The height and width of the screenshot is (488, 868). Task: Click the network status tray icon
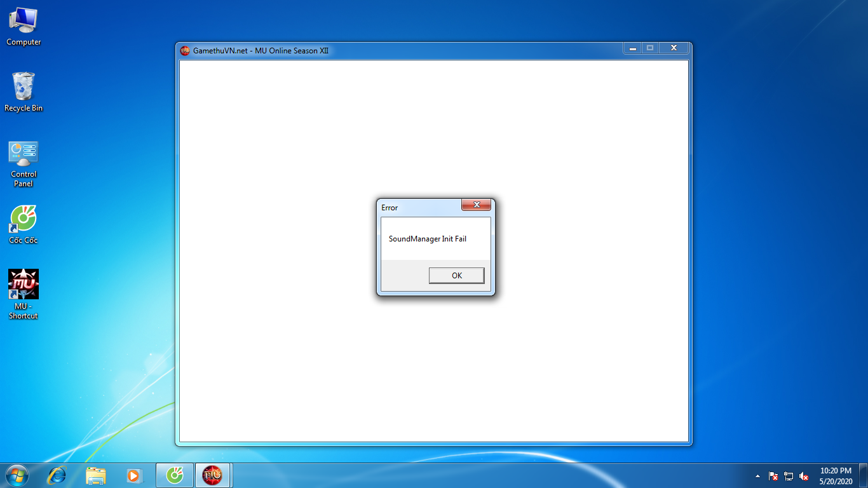coord(789,476)
